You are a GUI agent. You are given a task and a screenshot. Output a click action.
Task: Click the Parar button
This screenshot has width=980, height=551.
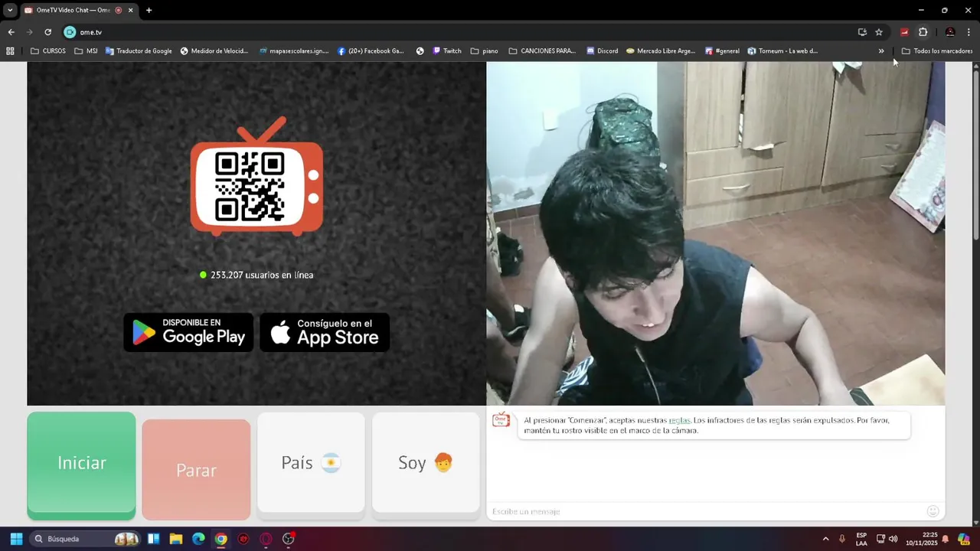(196, 469)
